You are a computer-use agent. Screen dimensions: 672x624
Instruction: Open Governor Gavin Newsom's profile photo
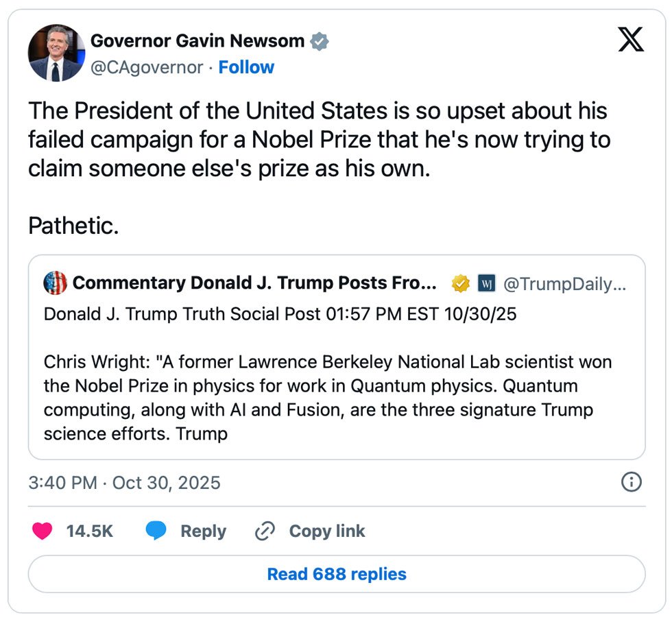click(x=56, y=53)
